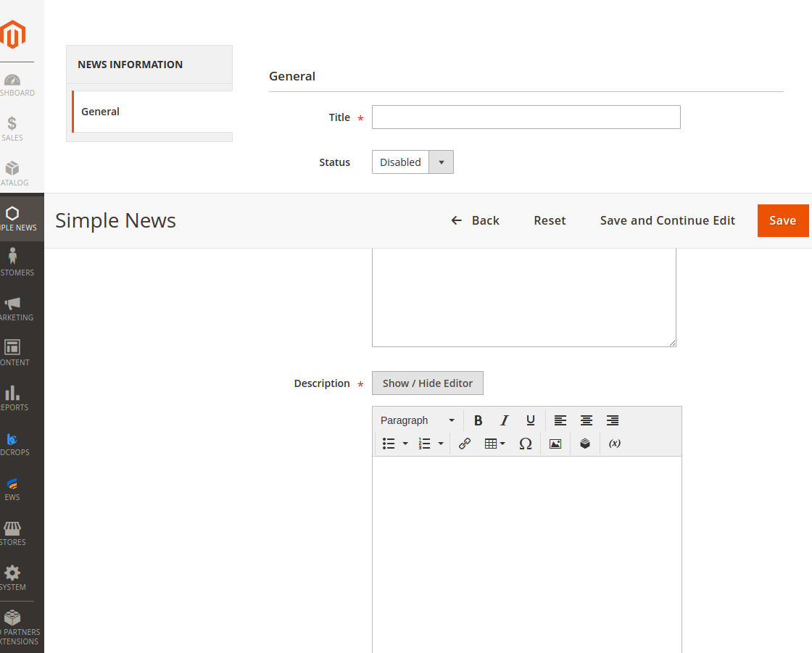Toggle italic formatting
812x653 pixels.
[504, 420]
